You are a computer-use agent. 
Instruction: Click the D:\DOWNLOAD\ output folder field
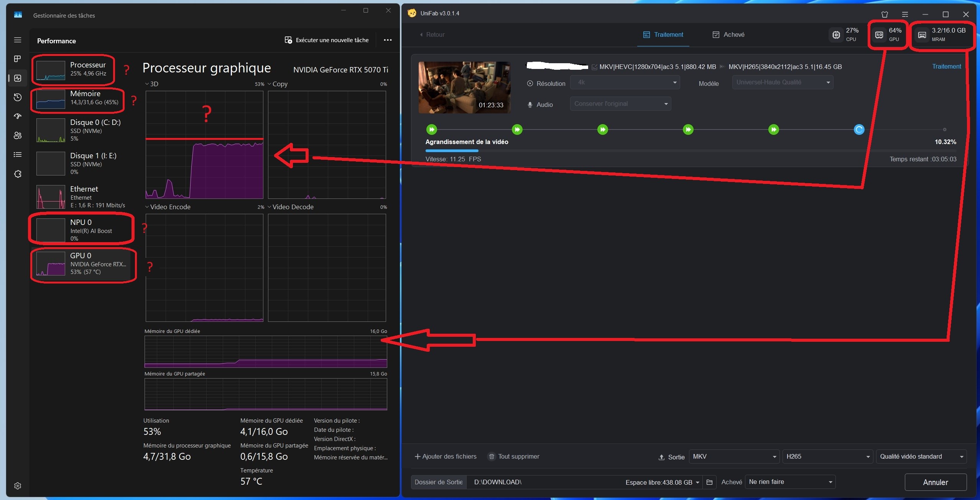click(544, 482)
